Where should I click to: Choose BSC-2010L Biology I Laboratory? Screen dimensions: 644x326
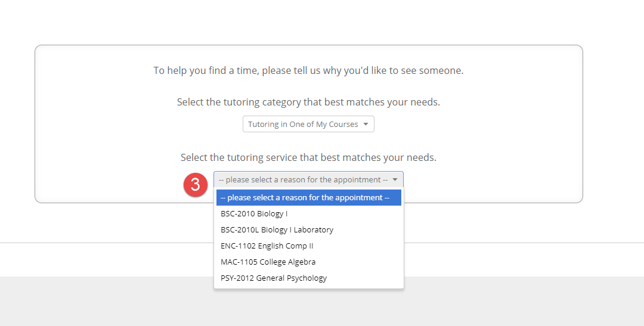tap(308, 229)
